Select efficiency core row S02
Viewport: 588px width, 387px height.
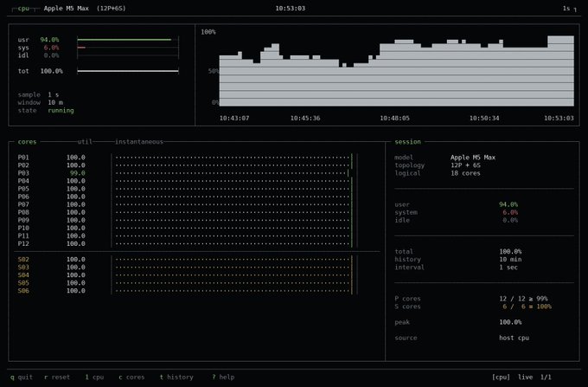(x=188, y=260)
